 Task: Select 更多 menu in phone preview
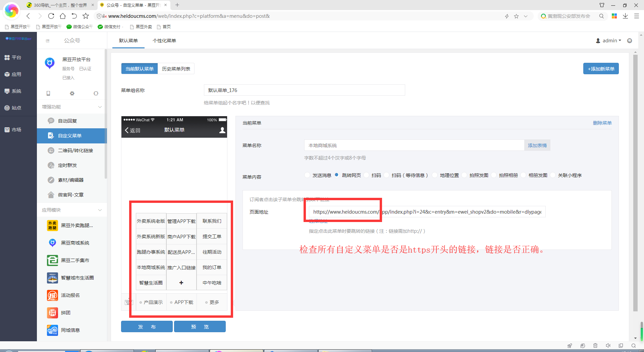212,302
